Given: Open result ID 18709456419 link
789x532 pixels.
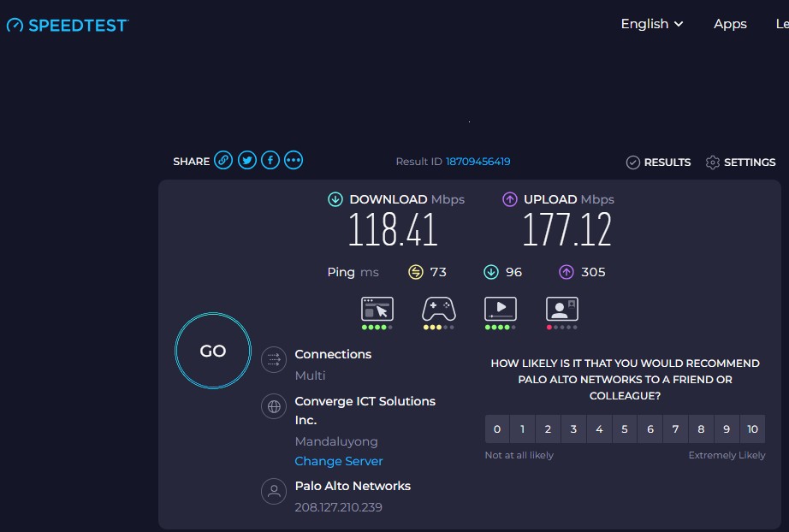Looking at the screenshot, I should tap(478, 162).
